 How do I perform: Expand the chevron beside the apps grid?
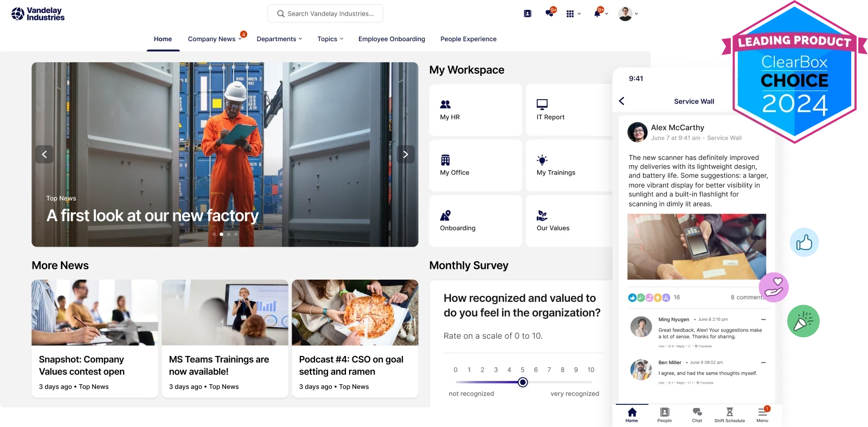(x=580, y=14)
